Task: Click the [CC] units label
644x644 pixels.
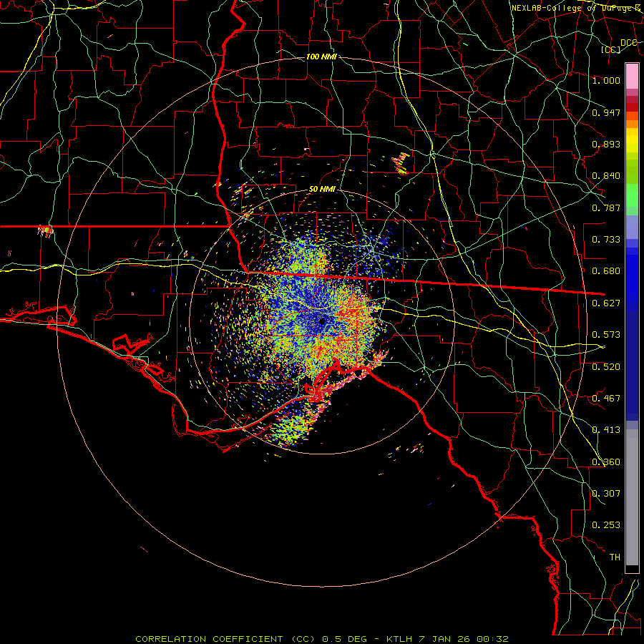Action: 611,49
